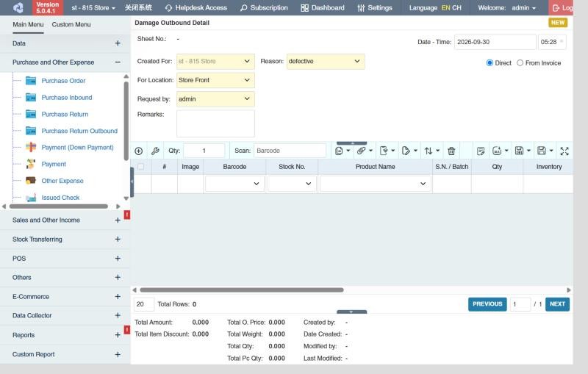Click the app logo icon at top left
Viewport: 588px width, 374px height.
pos(18,7)
